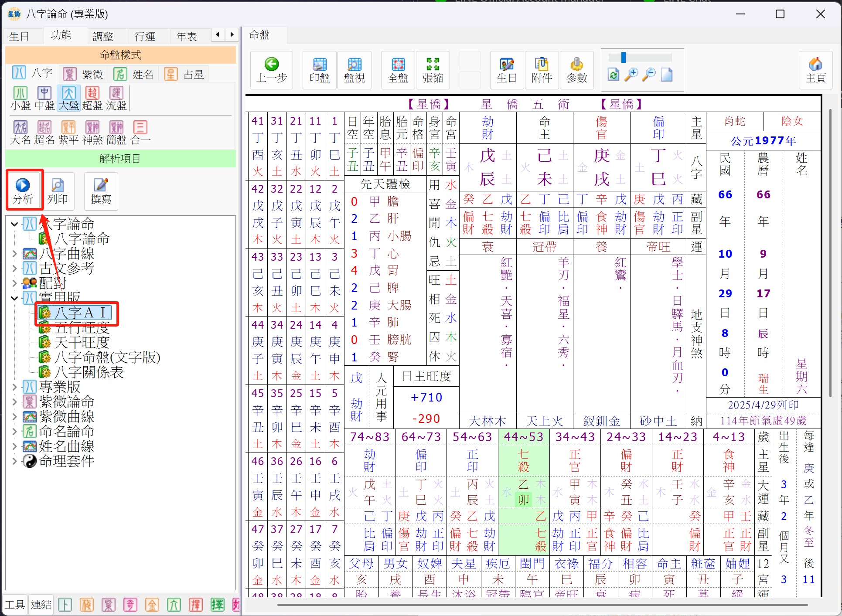The height and width of the screenshot is (616, 842).
Task: Switch chart style to 紫微
Action: click(x=83, y=74)
